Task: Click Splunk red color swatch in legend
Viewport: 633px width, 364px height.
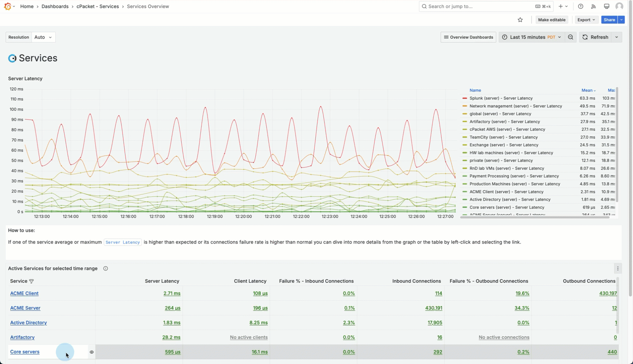Action: [x=465, y=99]
